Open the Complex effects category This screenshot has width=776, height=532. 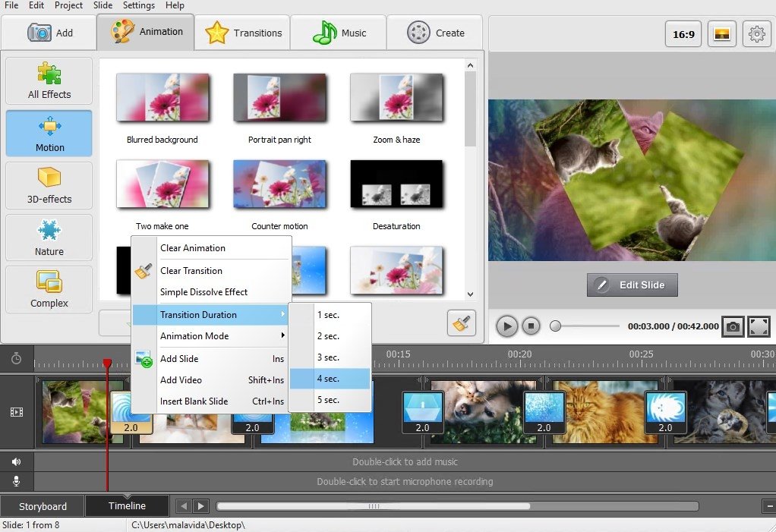click(x=49, y=289)
